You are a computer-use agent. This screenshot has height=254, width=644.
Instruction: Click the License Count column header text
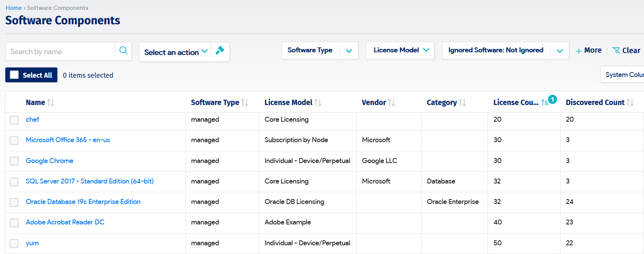tap(516, 102)
